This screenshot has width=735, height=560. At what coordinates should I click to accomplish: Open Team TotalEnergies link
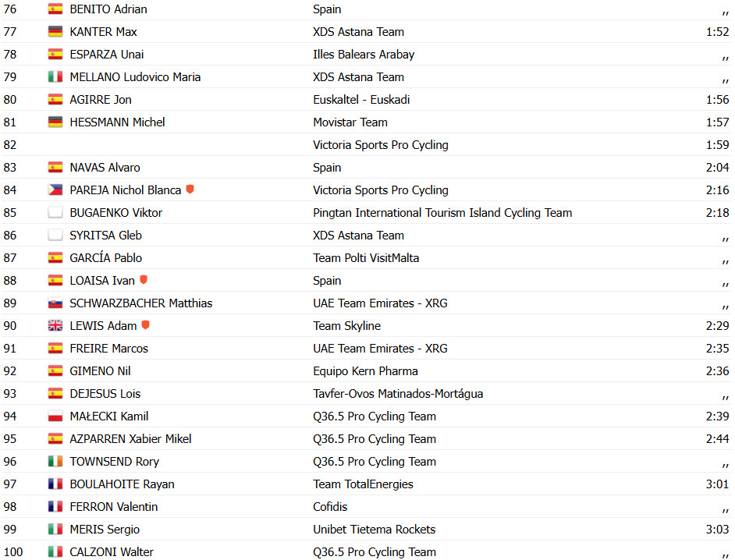[x=363, y=484]
